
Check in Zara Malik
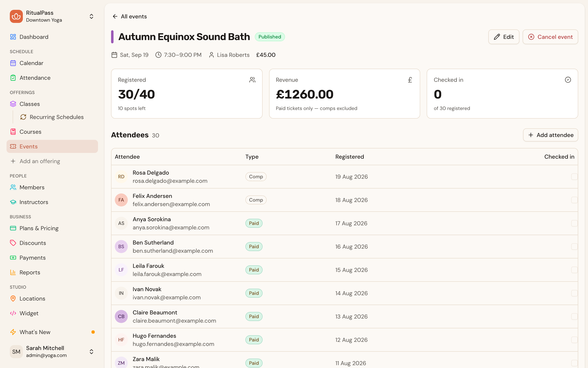(x=574, y=363)
